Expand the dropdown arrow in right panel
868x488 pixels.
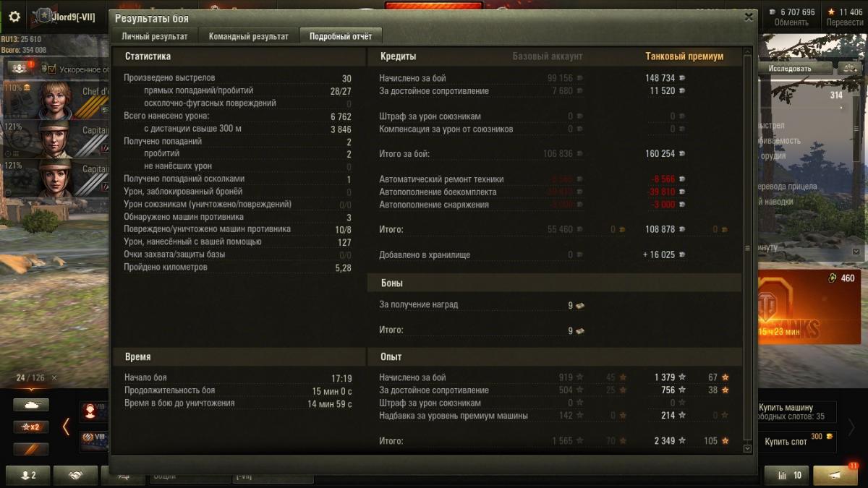point(857,251)
